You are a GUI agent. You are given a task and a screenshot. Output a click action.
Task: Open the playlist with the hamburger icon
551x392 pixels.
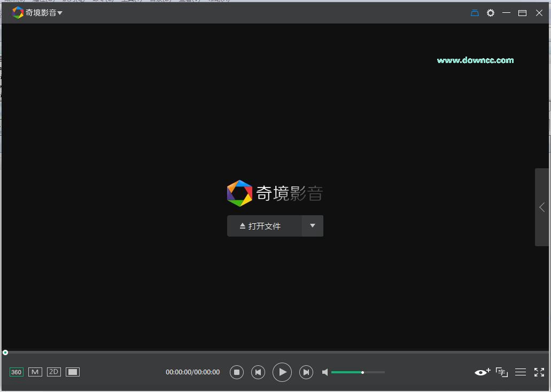click(521, 372)
